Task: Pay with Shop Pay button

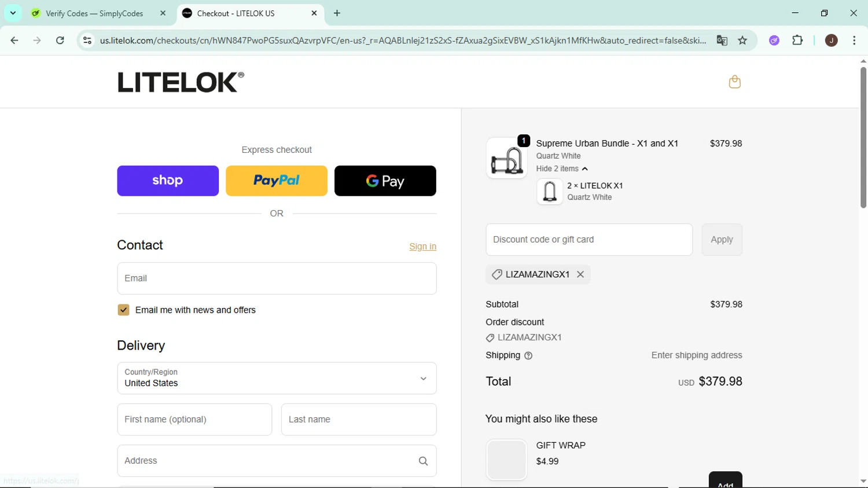Action: click(x=168, y=181)
